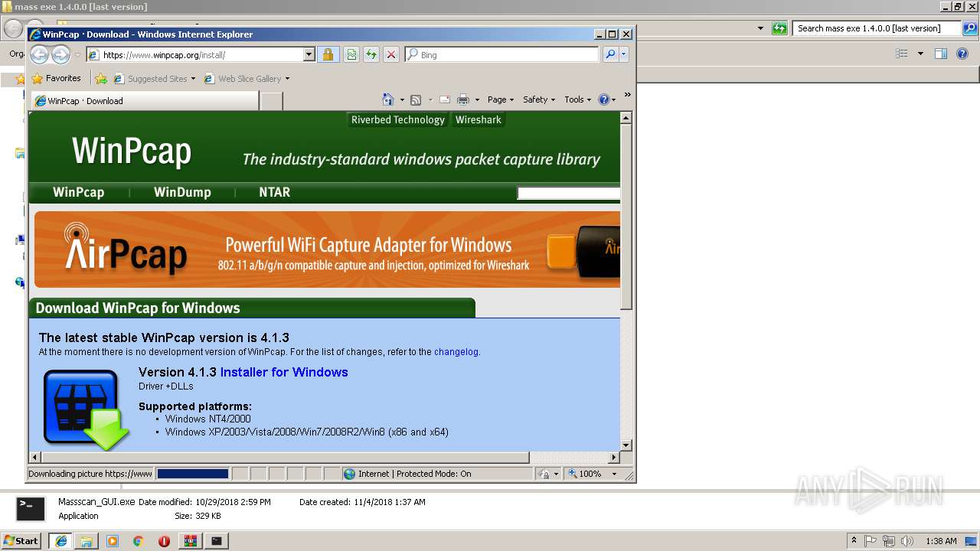Viewport: 980px width, 551px height.
Task: Open the Suggested Sites favorites link
Action: 154,78
